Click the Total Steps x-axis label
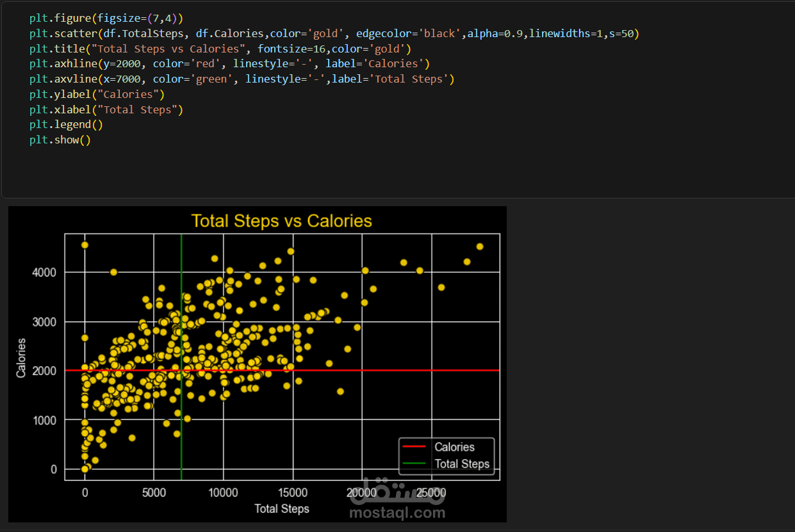Screen dimensions: 795x532 pos(282,510)
